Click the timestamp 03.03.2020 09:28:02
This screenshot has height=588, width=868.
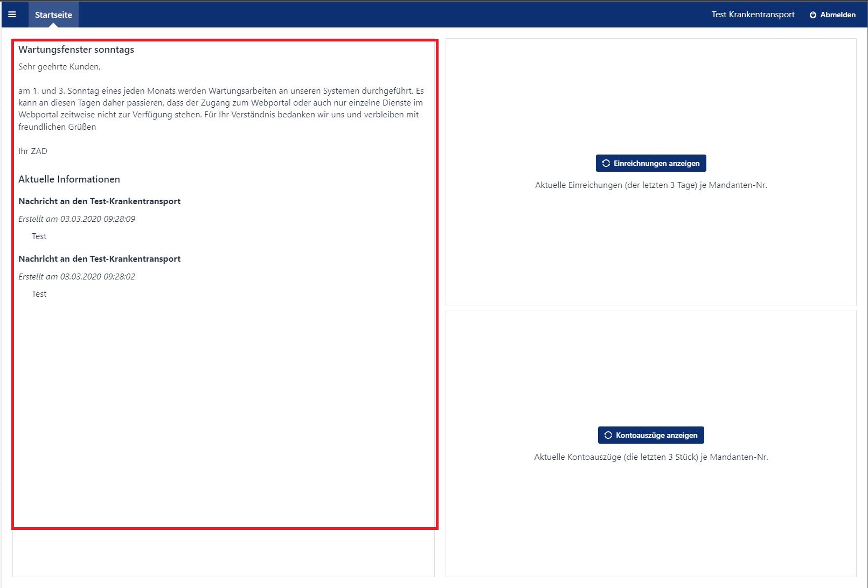coord(98,277)
